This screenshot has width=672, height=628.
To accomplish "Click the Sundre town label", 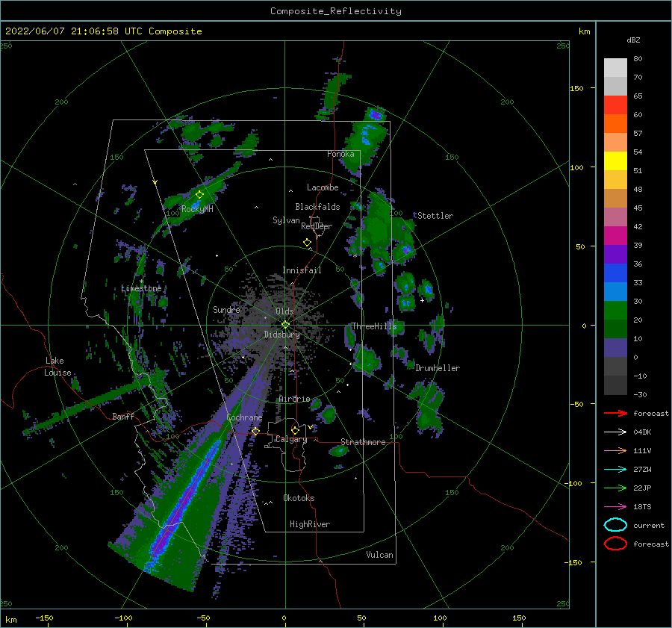I will [226, 309].
